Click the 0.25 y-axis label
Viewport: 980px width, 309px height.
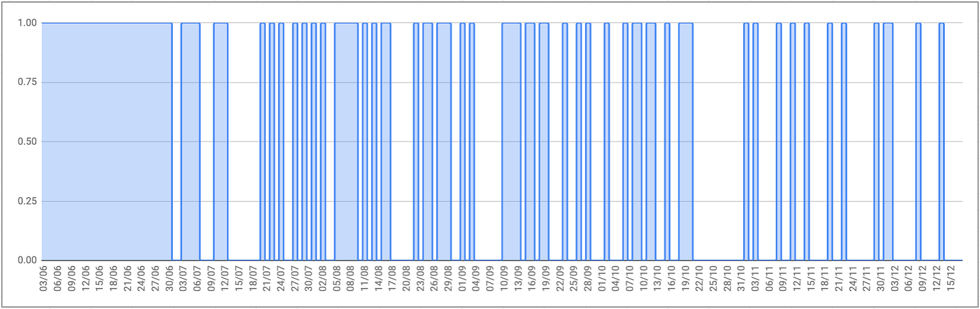(x=27, y=201)
